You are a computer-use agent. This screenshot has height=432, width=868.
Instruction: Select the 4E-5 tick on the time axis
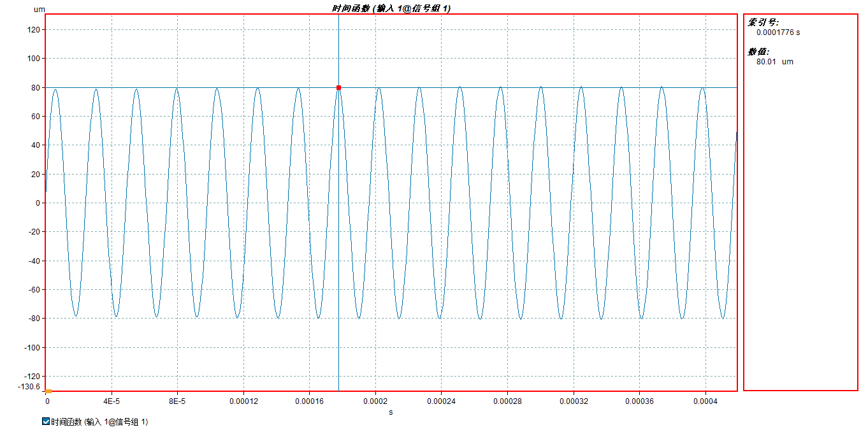(112, 401)
